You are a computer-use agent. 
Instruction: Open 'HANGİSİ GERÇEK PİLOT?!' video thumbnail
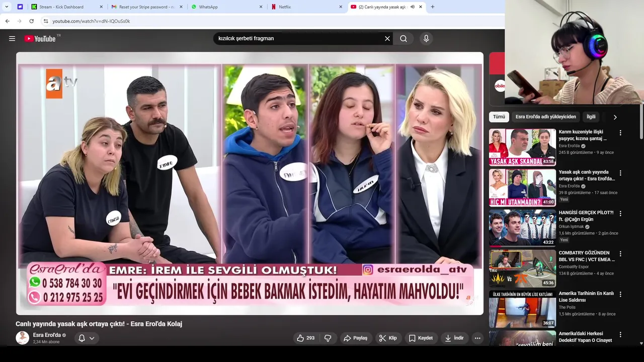(x=522, y=228)
